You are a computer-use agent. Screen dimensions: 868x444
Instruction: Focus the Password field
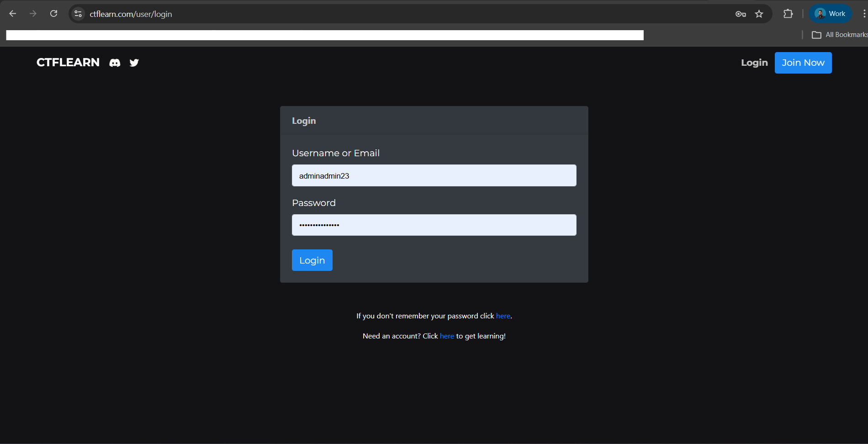click(x=434, y=225)
